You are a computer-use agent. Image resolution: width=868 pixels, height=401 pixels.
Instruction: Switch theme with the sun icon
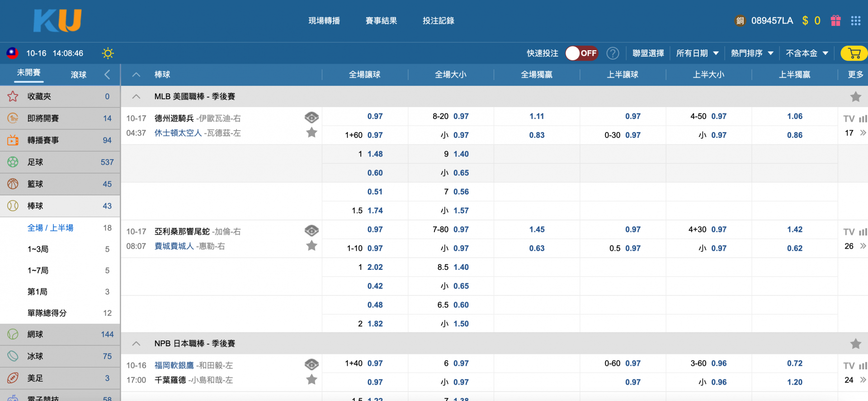pos(108,53)
